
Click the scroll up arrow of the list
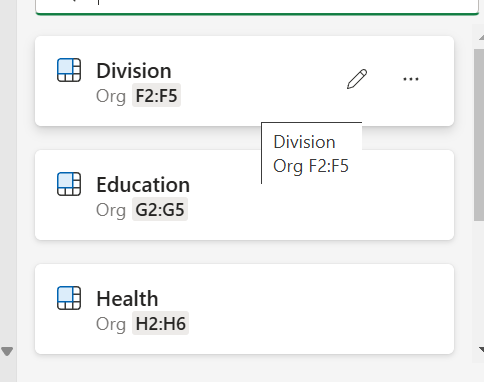(x=481, y=37)
